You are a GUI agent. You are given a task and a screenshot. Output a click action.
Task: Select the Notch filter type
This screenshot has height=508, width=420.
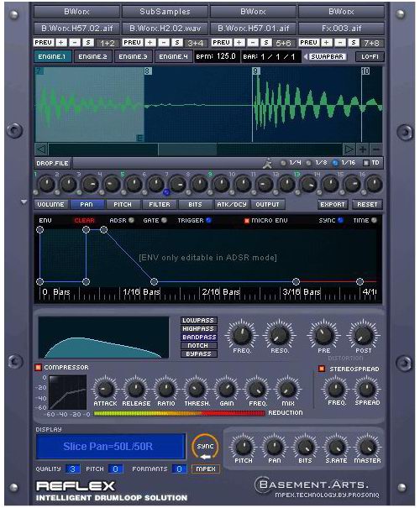pyautogui.click(x=198, y=346)
